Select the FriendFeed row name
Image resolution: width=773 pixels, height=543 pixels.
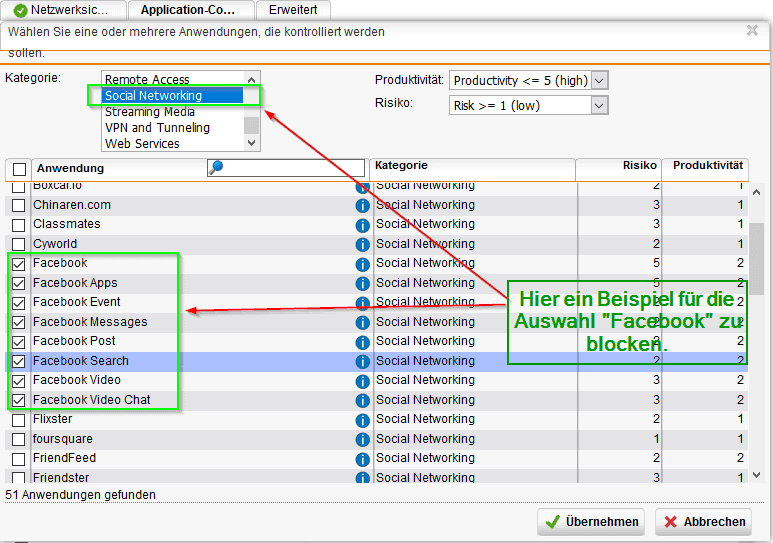tap(64, 458)
